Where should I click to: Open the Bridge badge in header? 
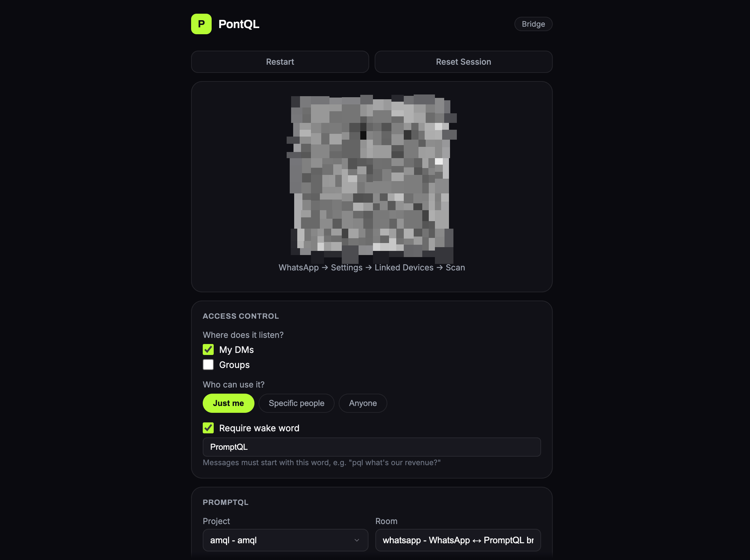pos(533,24)
